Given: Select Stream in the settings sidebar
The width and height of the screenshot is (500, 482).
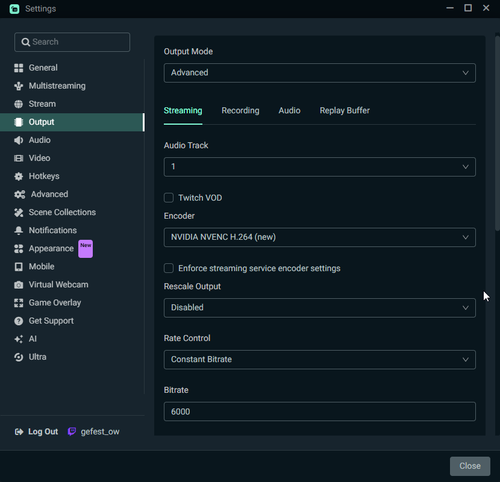Looking at the screenshot, I should coord(72,104).
